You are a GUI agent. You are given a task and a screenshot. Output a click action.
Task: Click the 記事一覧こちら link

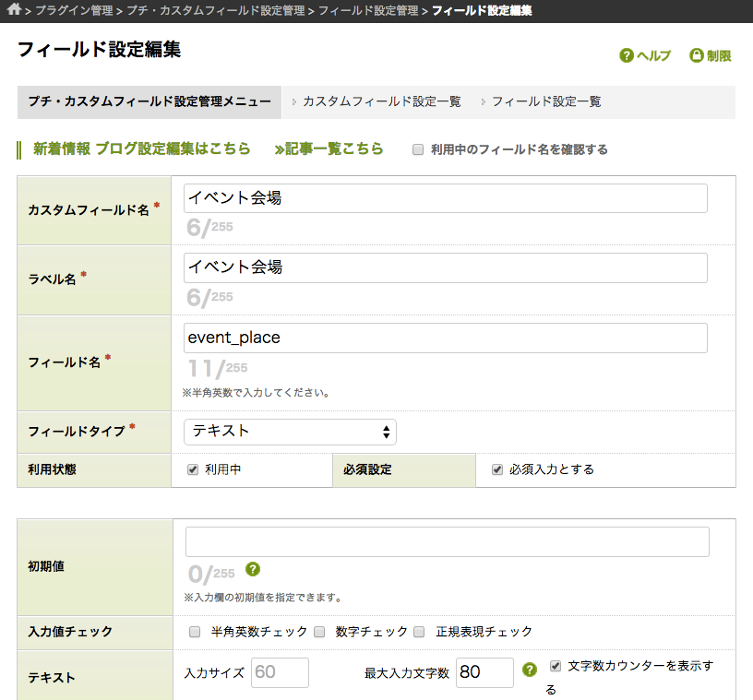tap(329, 149)
